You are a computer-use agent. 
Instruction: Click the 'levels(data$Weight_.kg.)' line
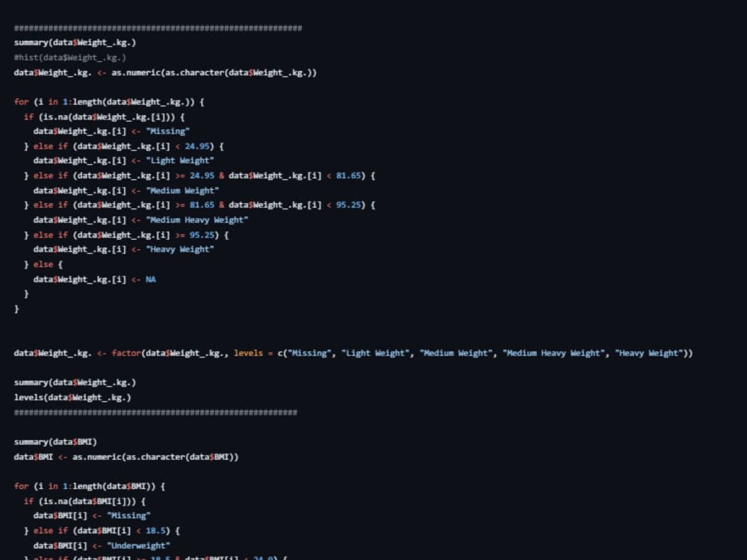tap(72, 398)
